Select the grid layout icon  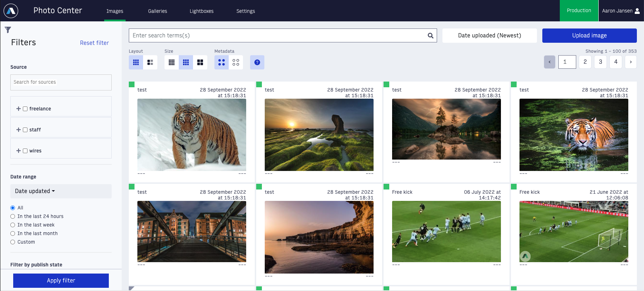(x=136, y=62)
